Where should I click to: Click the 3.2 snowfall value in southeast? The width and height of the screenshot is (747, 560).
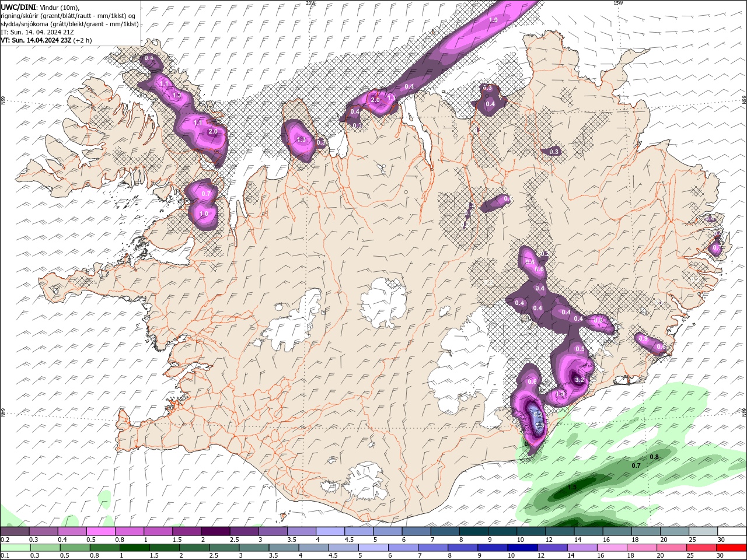(580, 380)
